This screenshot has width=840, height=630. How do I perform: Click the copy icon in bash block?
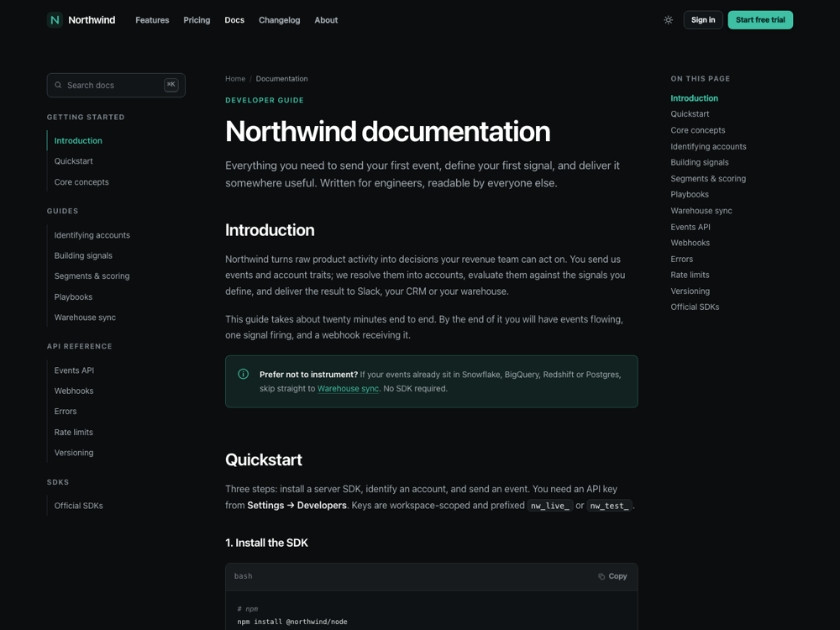(x=601, y=576)
